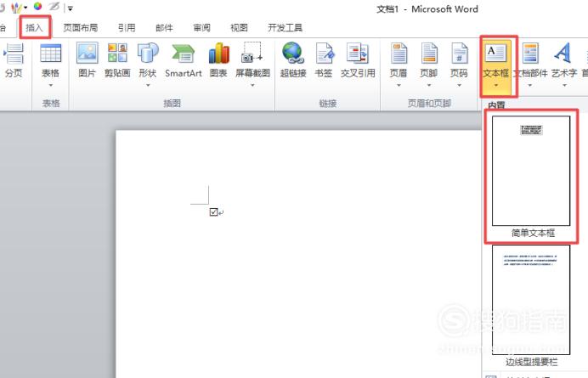Insert a SmartArt graphic

coord(184,60)
